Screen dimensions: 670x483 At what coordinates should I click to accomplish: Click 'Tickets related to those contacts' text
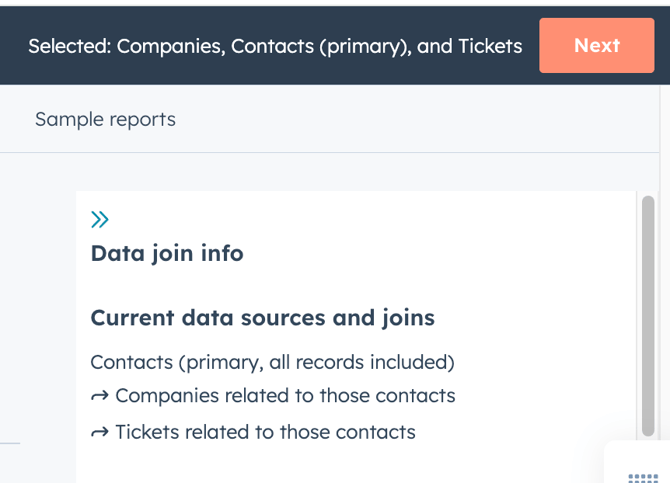tap(265, 432)
